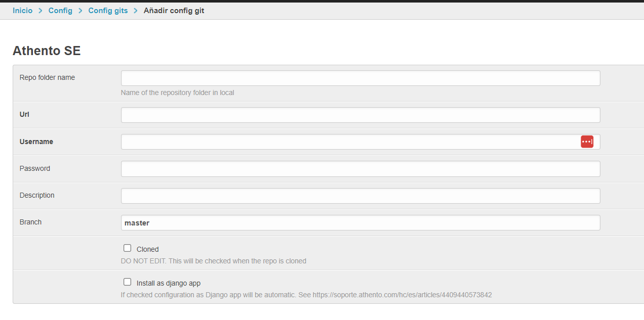This screenshot has width=644, height=320.
Task: Focus the Password input box
Action: coord(360,169)
